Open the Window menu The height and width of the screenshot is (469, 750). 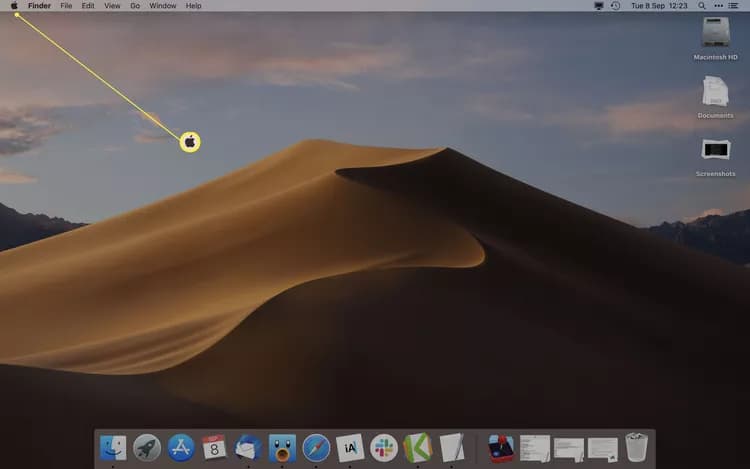tap(163, 6)
